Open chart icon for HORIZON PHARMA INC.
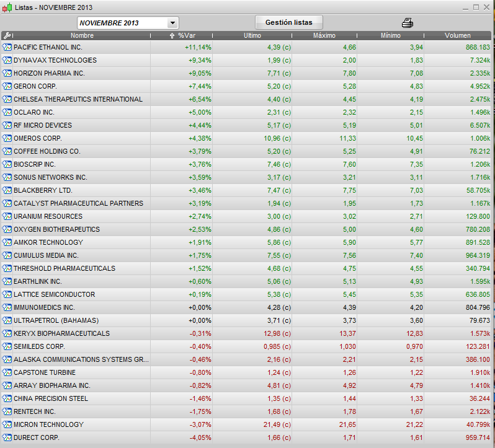The width and height of the screenshot is (495, 448). click(x=7, y=73)
